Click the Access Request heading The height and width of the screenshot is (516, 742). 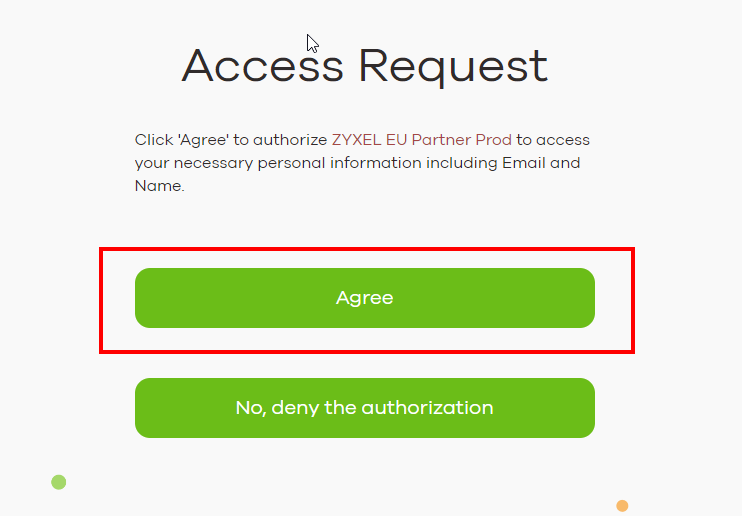365,66
